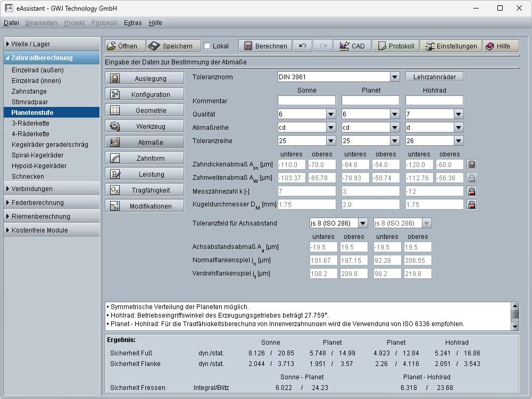
Task: Open the Extras menu
Action: 132,23
